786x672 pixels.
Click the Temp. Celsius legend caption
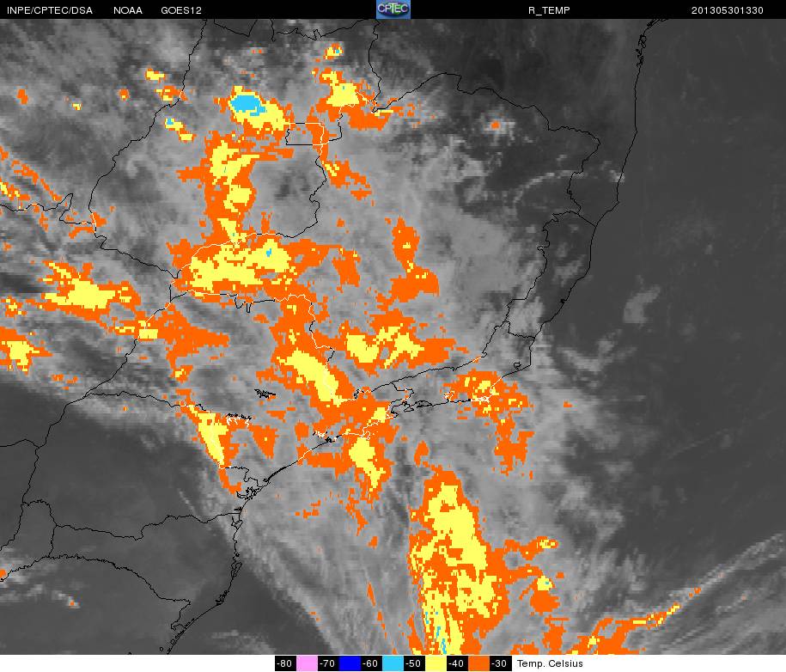point(550,663)
